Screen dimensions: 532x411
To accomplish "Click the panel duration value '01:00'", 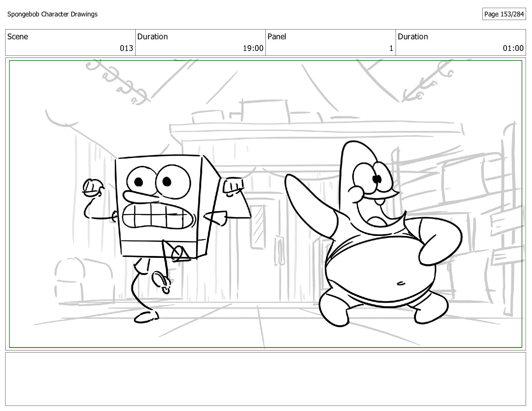I will point(513,48).
